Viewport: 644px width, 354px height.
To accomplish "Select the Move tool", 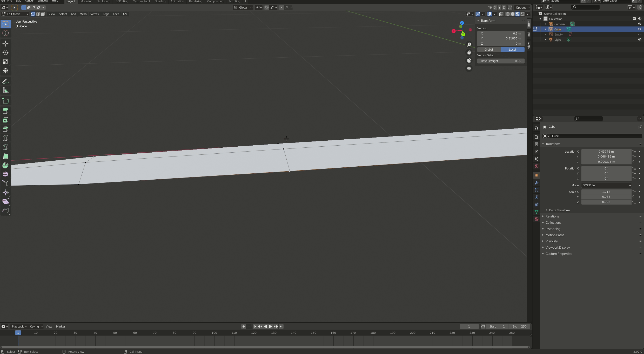I will pyautogui.click(x=5, y=44).
